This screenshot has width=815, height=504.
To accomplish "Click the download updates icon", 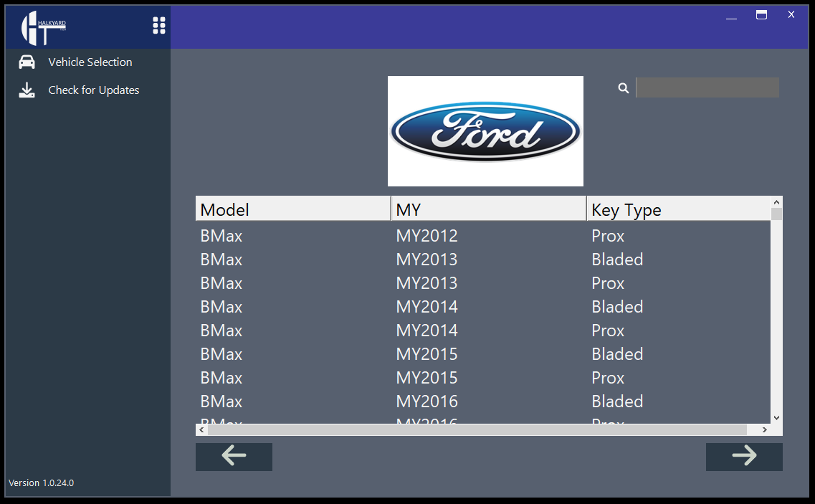I will tap(27, 90).
